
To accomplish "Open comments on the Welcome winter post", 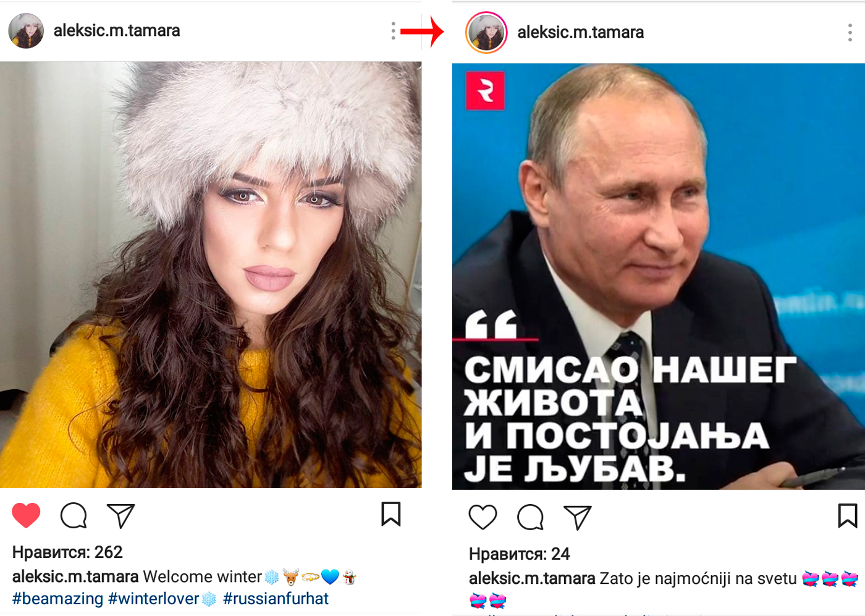I will [x=74, y=515].
